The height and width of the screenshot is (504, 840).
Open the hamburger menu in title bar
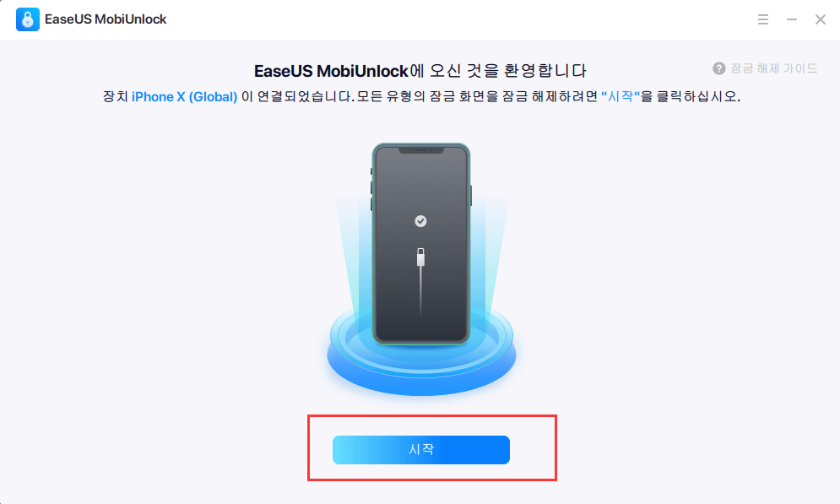click(763, 19)
